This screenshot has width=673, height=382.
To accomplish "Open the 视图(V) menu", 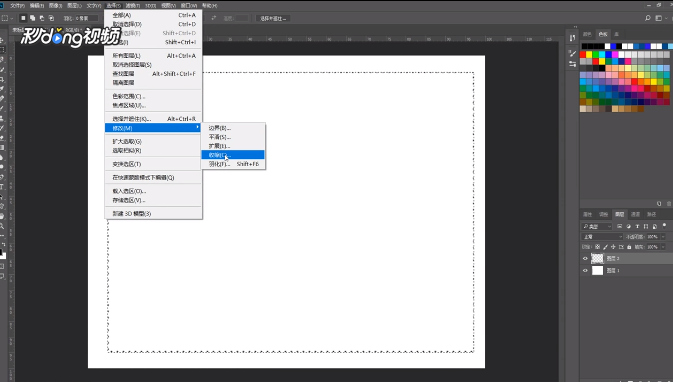I will (169, 6).
